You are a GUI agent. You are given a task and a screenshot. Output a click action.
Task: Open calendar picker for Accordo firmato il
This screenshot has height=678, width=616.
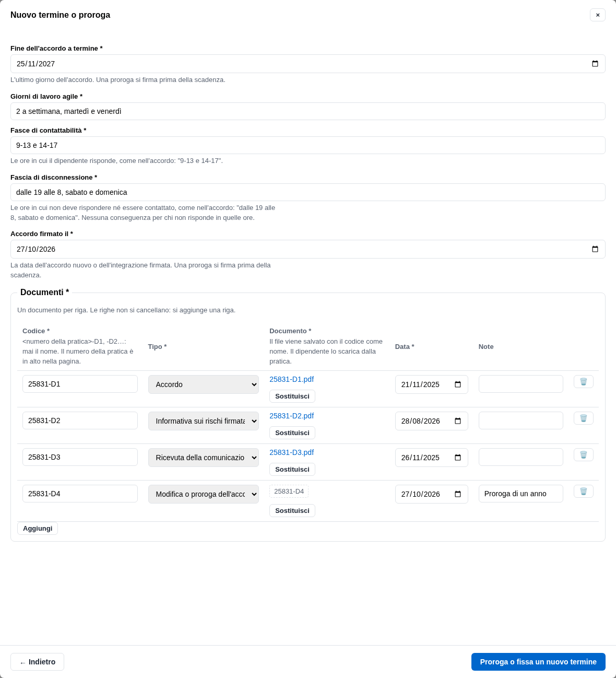pos(595,249)
